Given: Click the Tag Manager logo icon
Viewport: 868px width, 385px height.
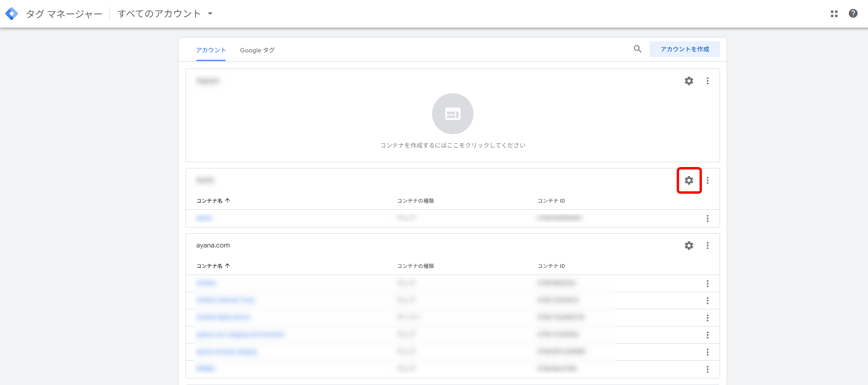Looking at the screenshot, I should pyautogui.click(x=11, y=14).
